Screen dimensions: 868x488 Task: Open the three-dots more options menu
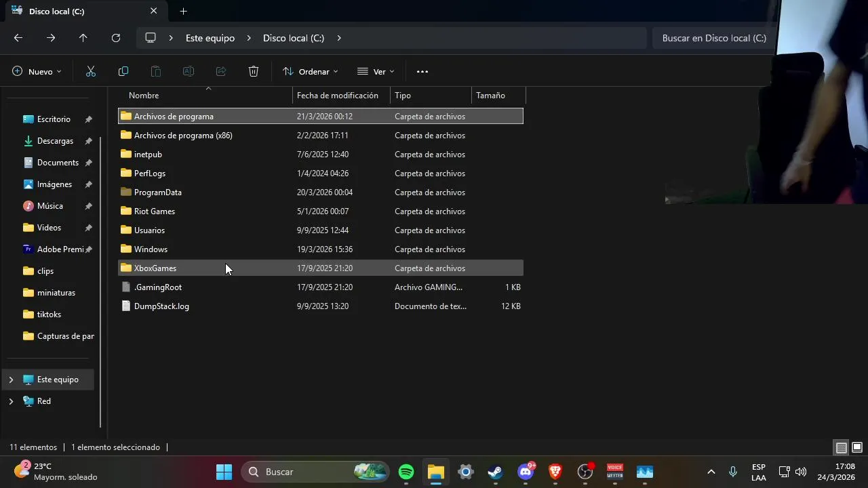422,71
